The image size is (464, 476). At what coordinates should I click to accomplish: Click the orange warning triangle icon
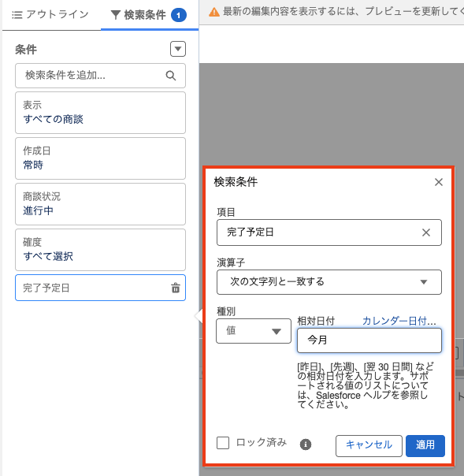[214, 12]
